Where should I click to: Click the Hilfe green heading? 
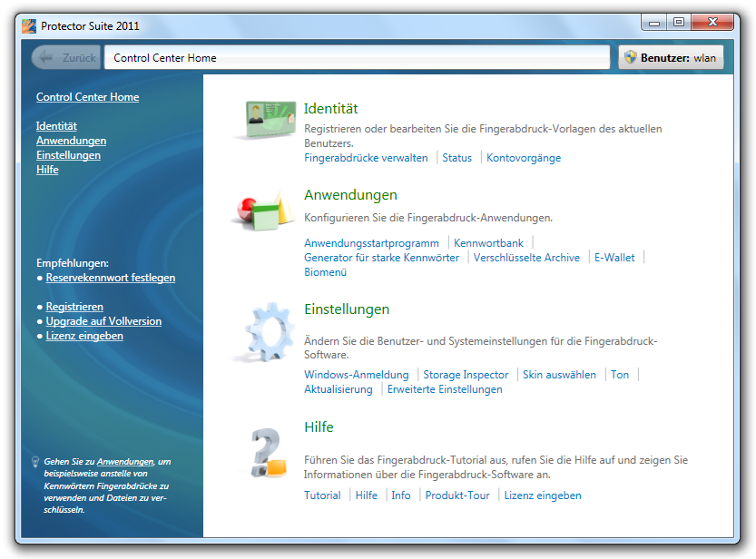click(319, 427)
